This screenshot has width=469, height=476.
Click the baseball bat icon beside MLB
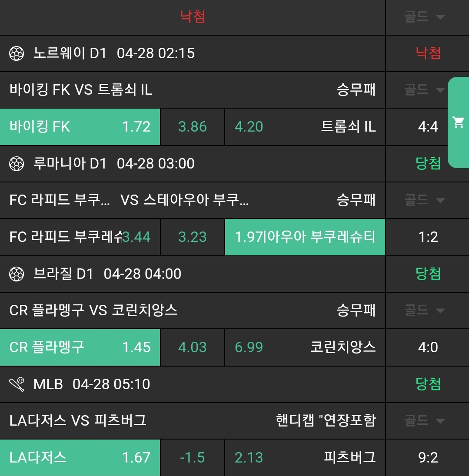coord(17,384)
